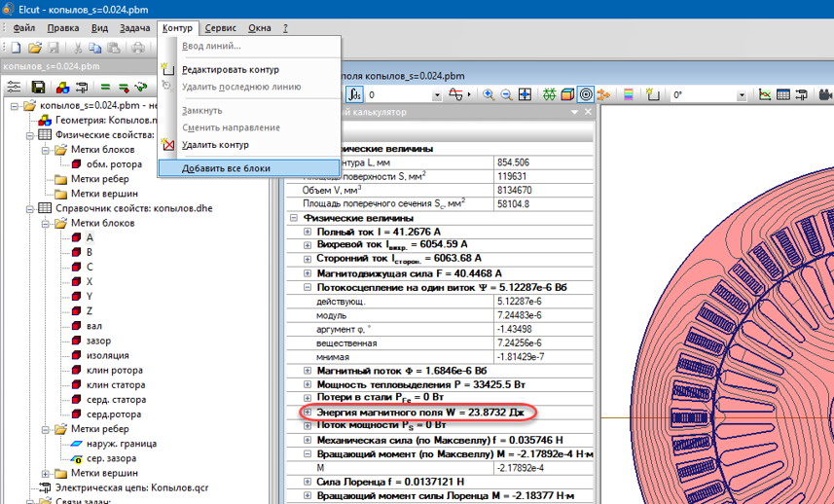The image size is (834, 504).
Task: Open the angle 0° dropdown
Action: pos(743,95)
